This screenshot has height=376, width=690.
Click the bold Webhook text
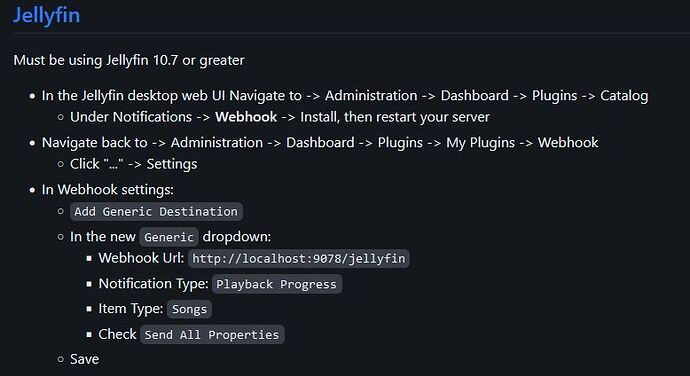point(246,117)
